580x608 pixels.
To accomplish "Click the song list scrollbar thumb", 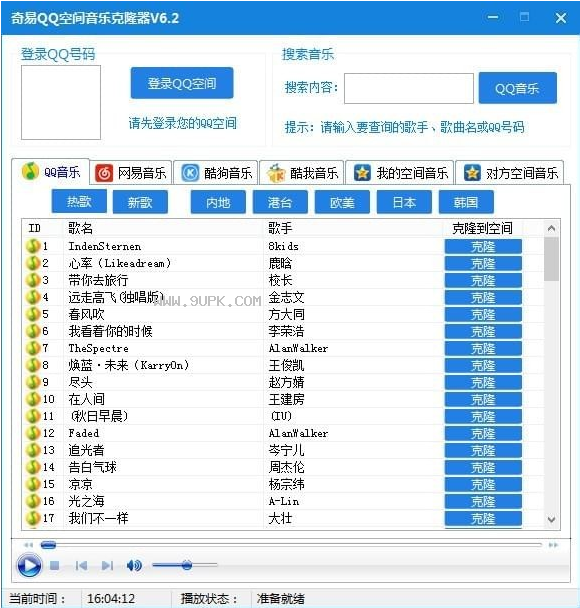I will (x=551, y=259).
